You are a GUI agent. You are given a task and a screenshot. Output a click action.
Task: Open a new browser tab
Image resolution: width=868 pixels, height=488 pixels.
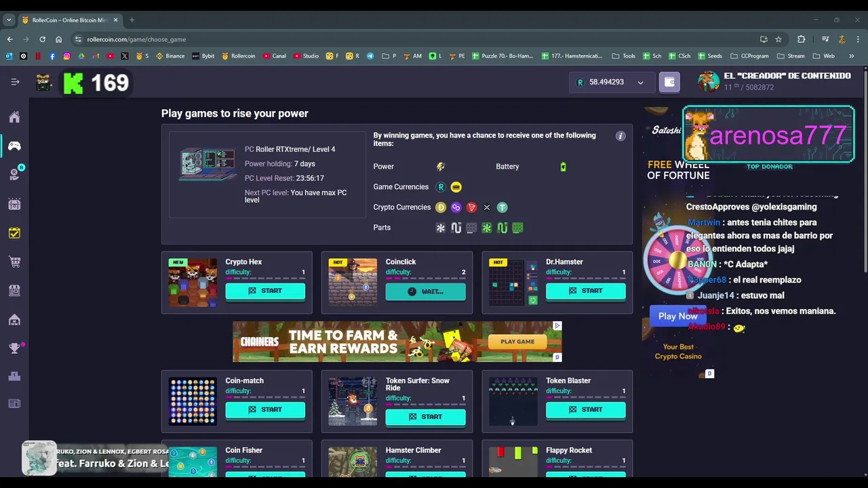click(x=132, y=20)
